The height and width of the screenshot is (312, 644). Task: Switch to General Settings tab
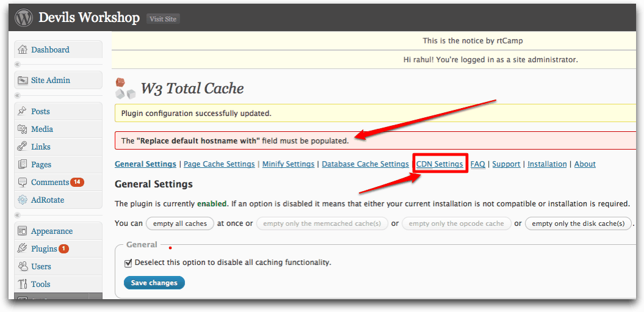[x=145, y=164]
